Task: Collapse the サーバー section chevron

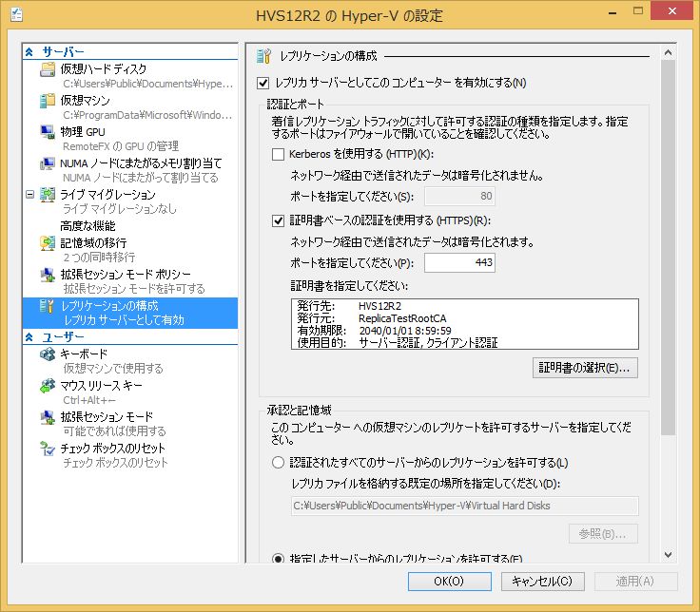Action: pos(29,52)
